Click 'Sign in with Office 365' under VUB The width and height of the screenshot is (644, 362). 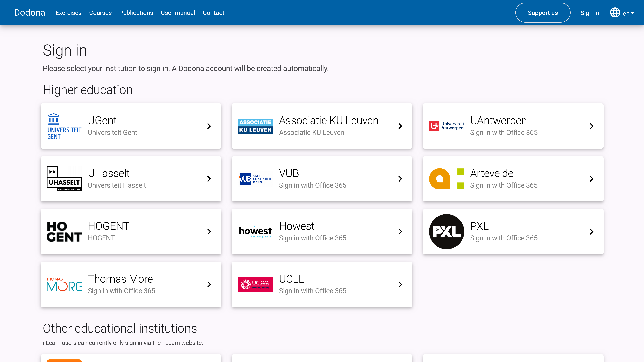click(x=312, y=185)
